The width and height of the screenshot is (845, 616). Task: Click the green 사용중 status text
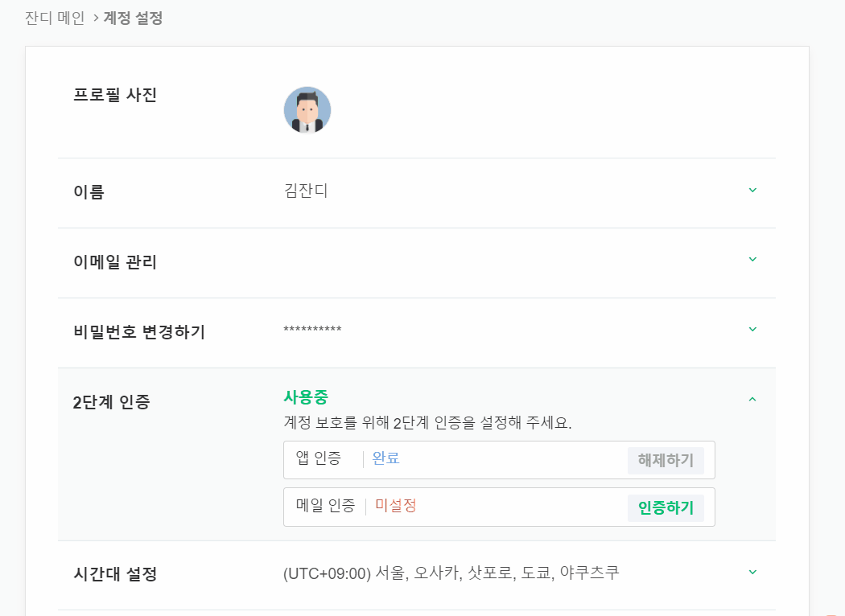pyautogui.click(x=306, y=397)
